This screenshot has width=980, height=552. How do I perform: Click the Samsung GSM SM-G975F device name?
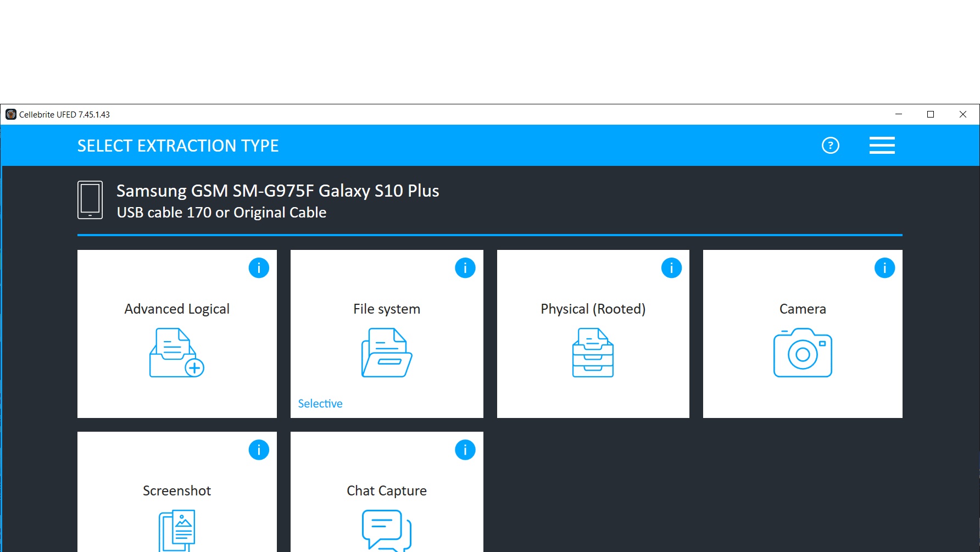tap(277, 191)
